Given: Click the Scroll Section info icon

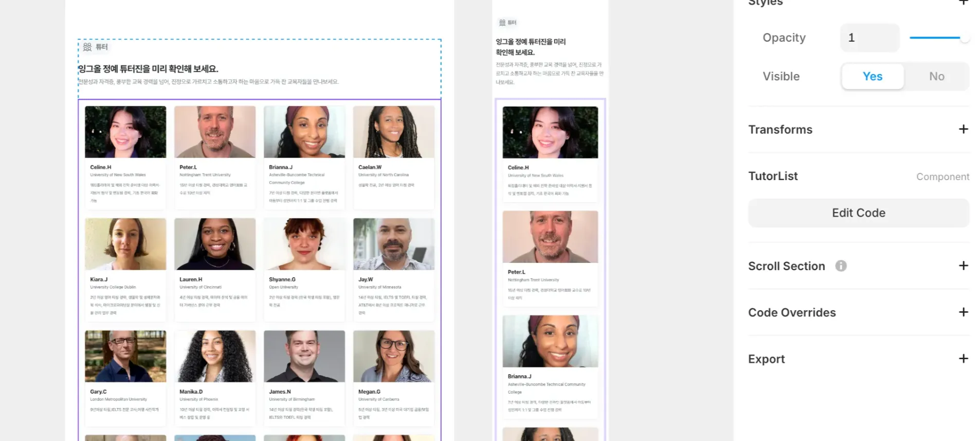Looking at the screenshot, I should pos(841,266).
